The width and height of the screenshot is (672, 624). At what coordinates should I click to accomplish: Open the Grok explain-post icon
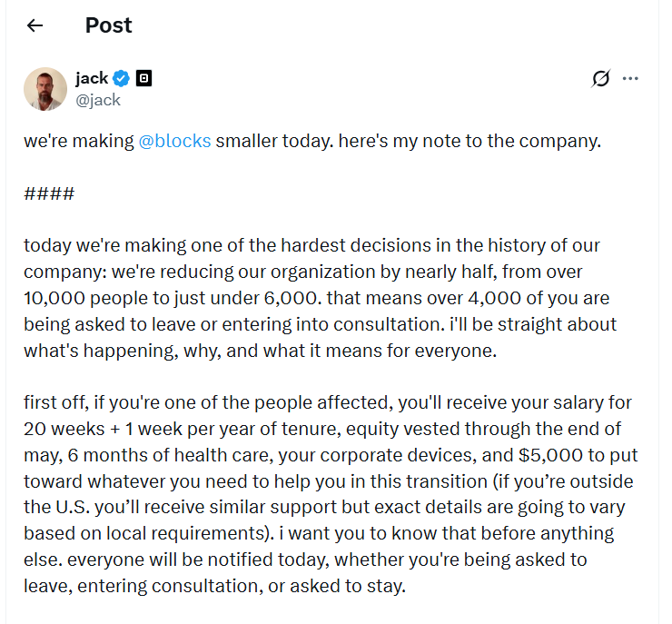(x=600, y=79)
